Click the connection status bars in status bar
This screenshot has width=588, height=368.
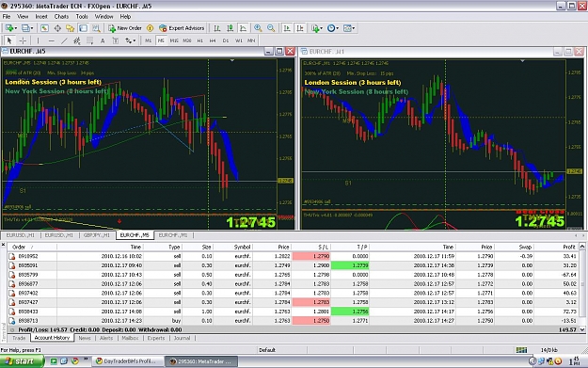[x=521, y=350]
